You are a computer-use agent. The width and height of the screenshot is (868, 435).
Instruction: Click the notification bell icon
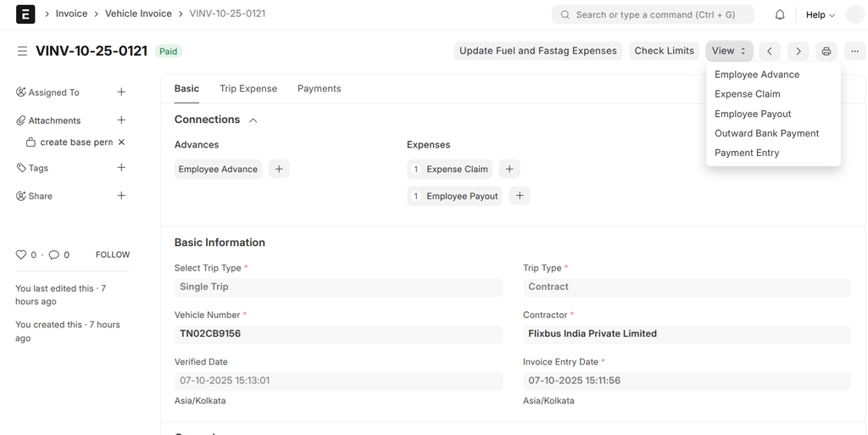780,14
